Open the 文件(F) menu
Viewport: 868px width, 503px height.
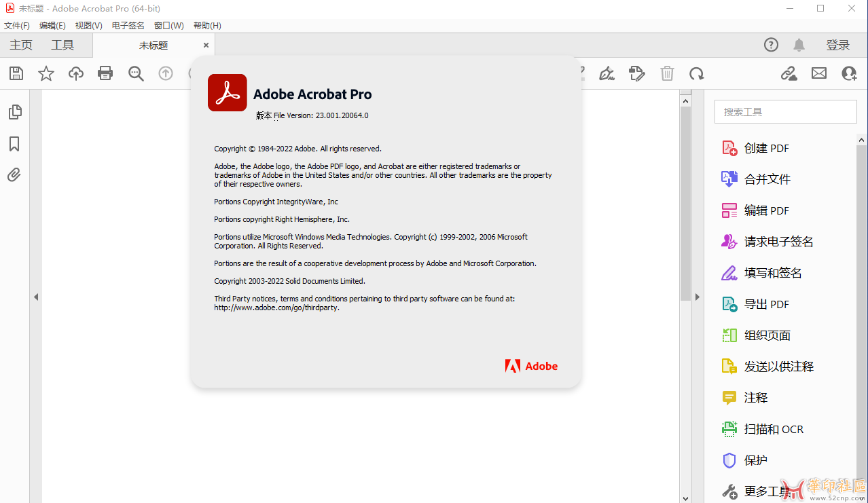click(17, 26)
